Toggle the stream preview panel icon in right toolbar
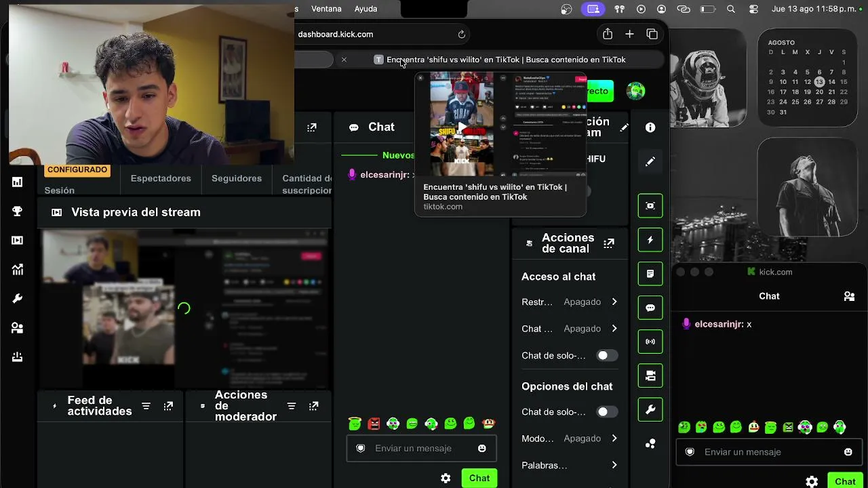 click(650, 205)
